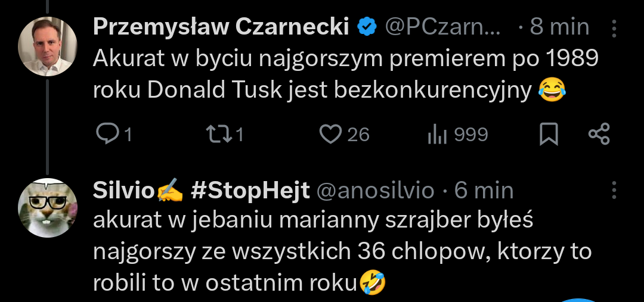The height and width of the screenshot is (302, 644).
Task: Retweet Przemysław Czarnecki's post
Action: pyautogui.click(x=216, y=135)
